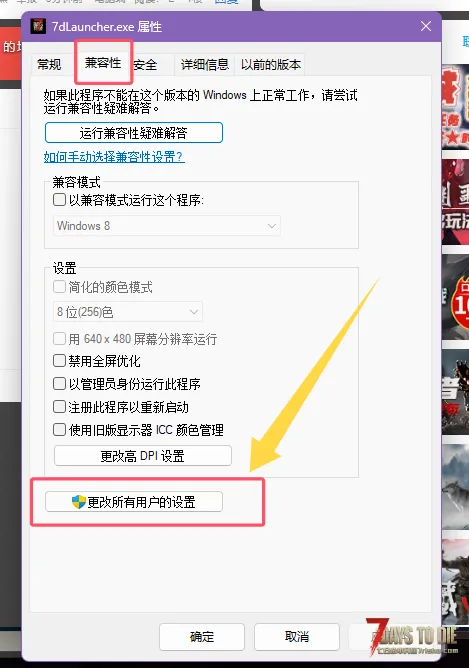Screen dimensions: 469x668
Task: Toggle 注册此程序以重新启动 checkbox
Action: point(59,407)
